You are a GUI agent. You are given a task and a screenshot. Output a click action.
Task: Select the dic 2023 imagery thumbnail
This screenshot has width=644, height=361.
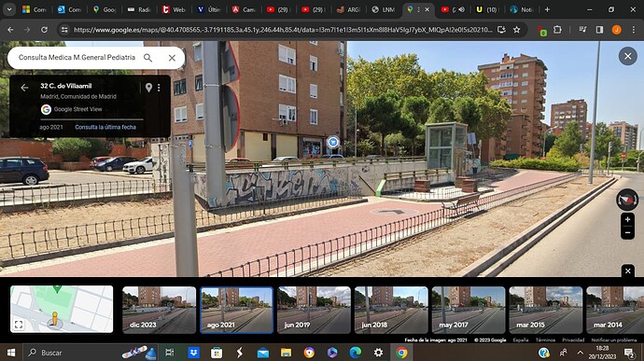point(159,310)
